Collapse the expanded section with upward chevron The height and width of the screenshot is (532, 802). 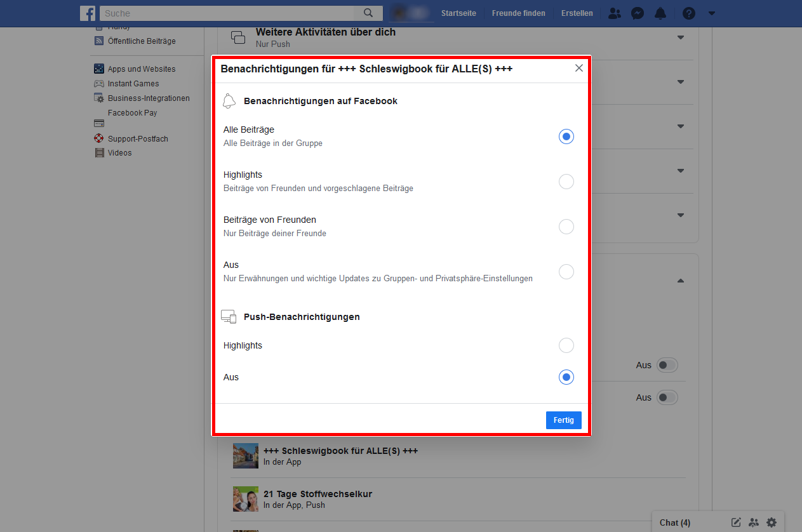tap(680, 280)
